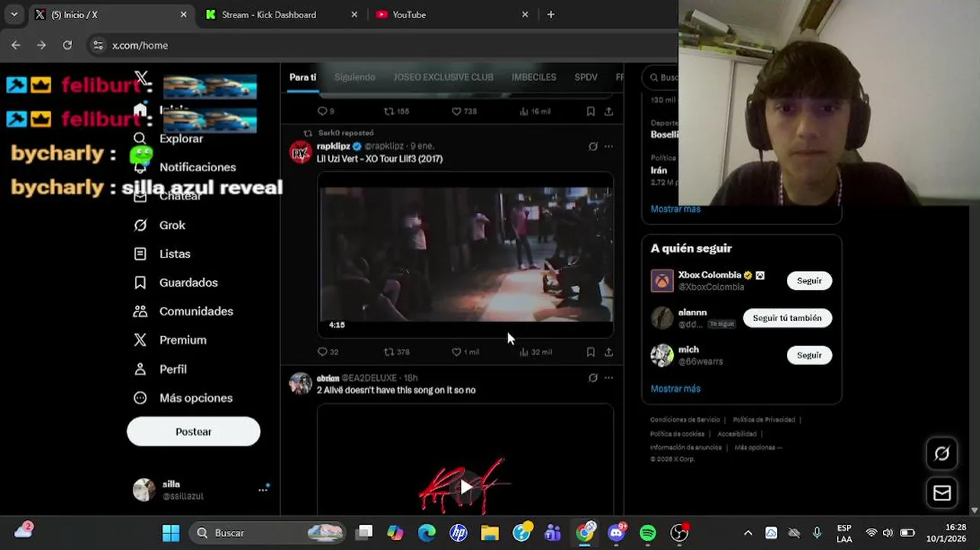Expand Más opciones in the sidebar
Screen dimensions: 980x550
tap(182, 398)
